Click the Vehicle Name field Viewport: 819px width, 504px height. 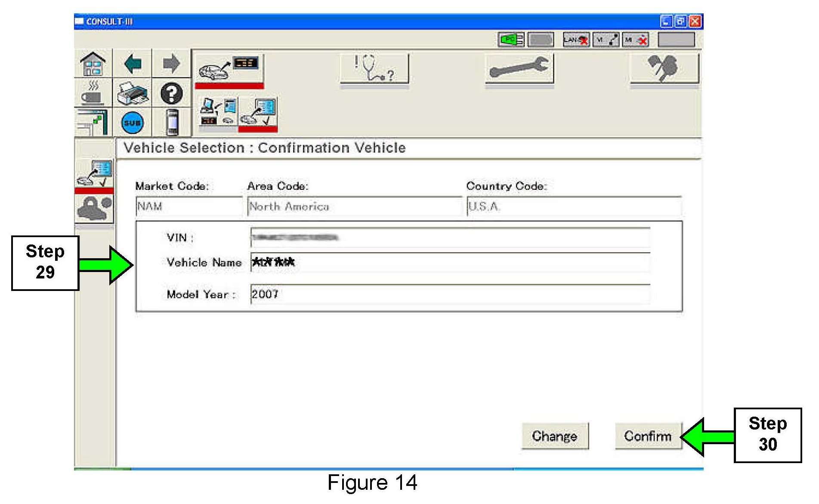coord(450,263)
